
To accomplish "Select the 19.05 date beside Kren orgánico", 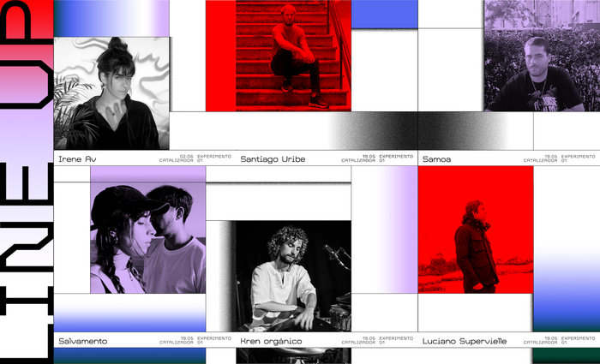I will coord(369,338).
